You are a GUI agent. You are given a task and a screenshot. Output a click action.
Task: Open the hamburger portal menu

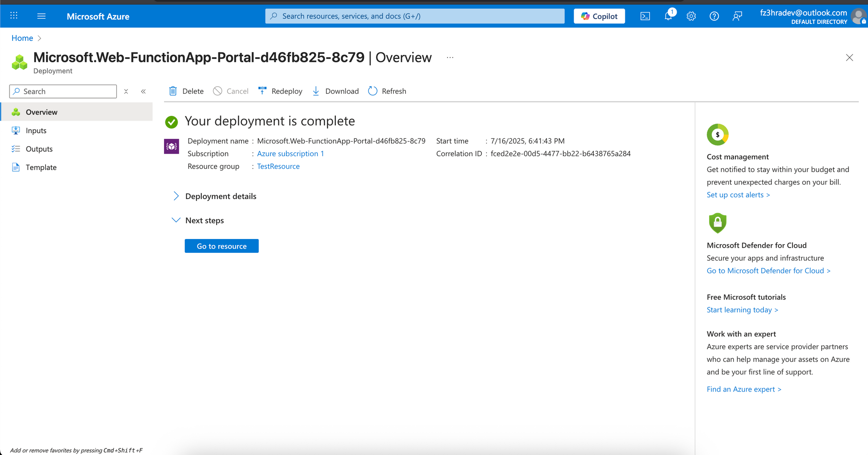(42, 16)
